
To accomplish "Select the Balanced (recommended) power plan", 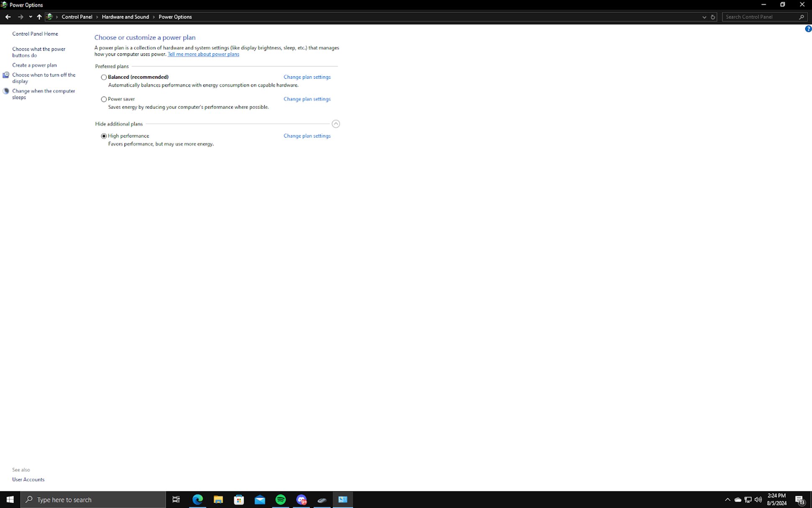I will [x=103, y=77].
